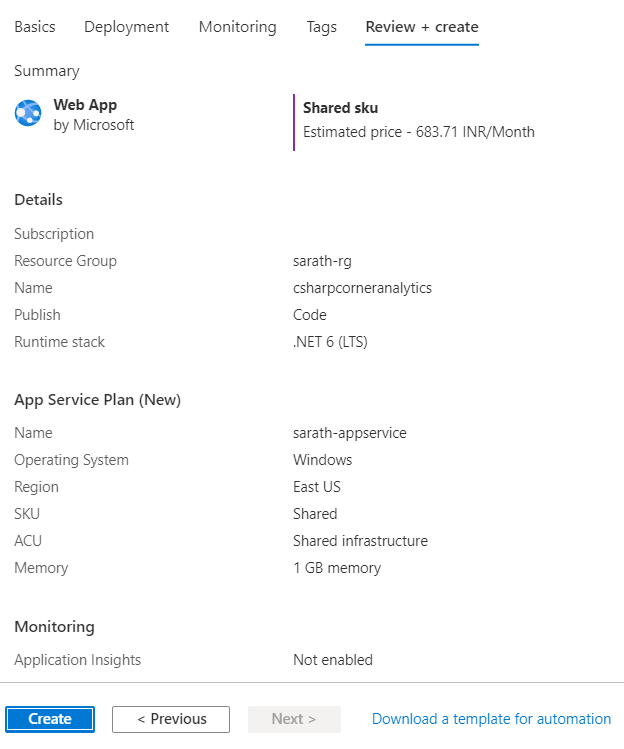This screenshot has width=624, height=749.
Task: Click the disabled Next button
Action: 293,719
